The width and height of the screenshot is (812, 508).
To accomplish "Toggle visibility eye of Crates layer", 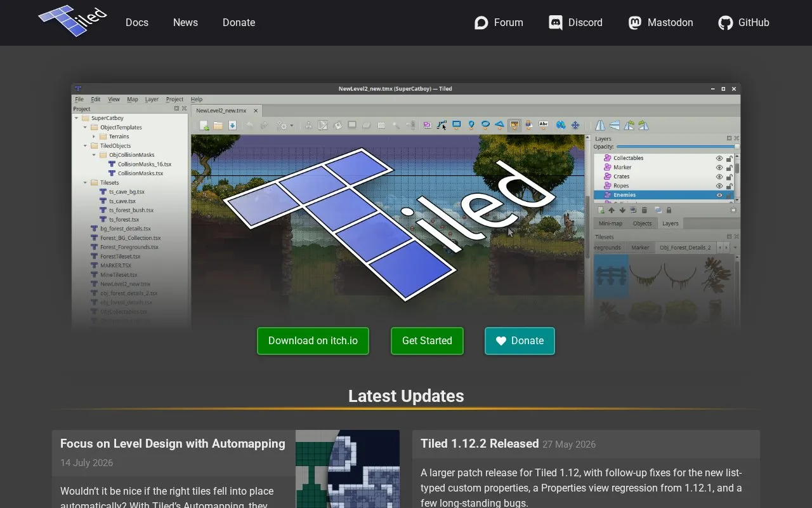I will coord(719,177).
